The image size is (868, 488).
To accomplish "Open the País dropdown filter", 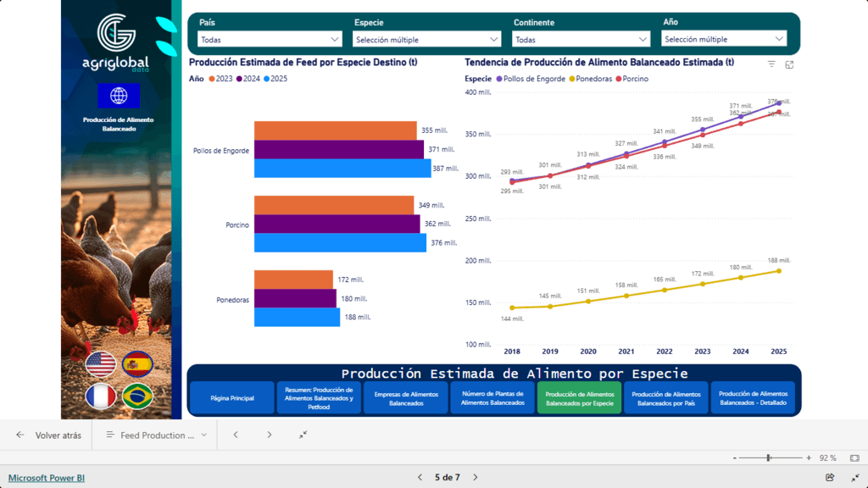I will [270, 39].
